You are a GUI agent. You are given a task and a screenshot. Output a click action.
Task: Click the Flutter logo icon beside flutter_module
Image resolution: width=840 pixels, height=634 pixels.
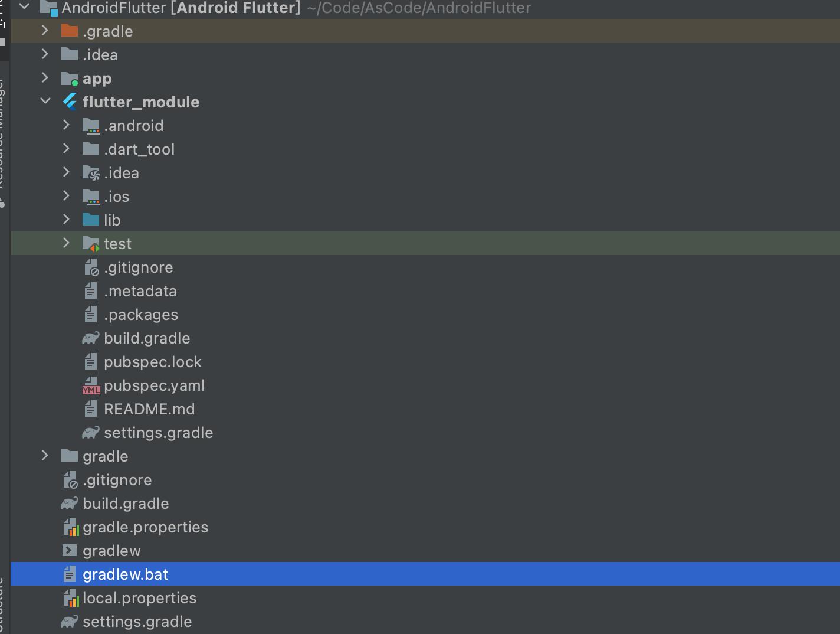tap(70, 102)
